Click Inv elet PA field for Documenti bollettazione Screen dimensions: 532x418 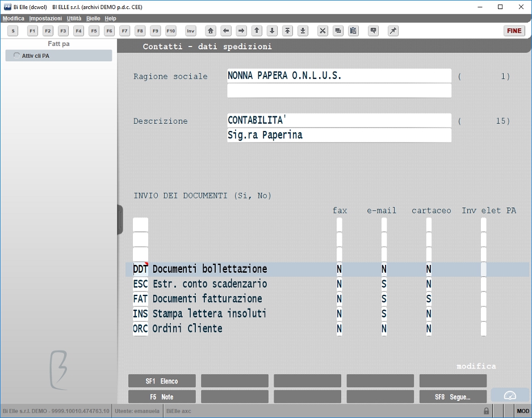[484, 269]
